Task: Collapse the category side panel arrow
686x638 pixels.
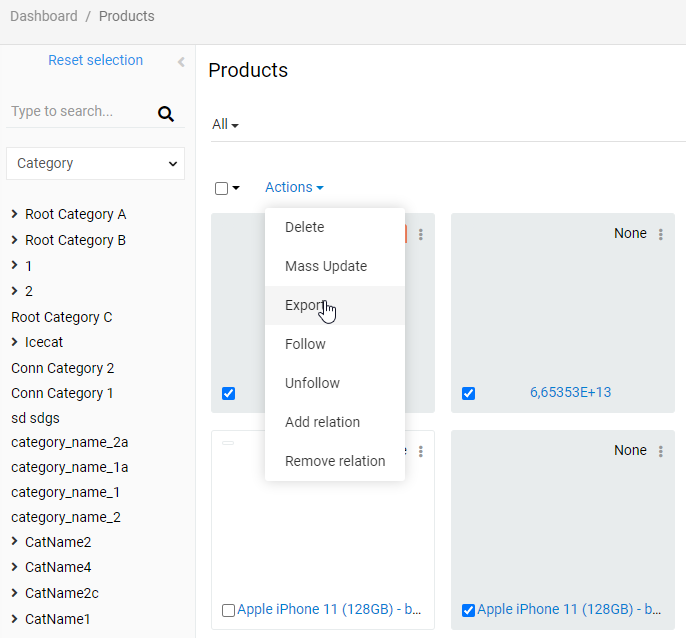Action: pos(181,62)
